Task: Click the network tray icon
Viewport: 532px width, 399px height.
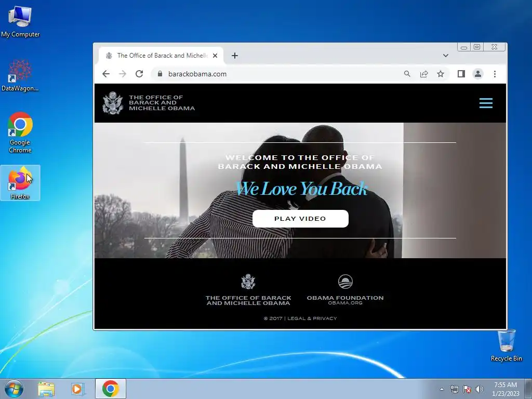Action: pos(454,389)
